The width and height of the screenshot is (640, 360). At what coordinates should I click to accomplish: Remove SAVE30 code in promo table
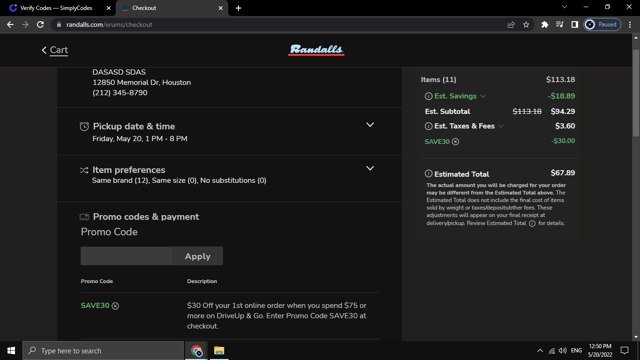[x=116, y=306]
